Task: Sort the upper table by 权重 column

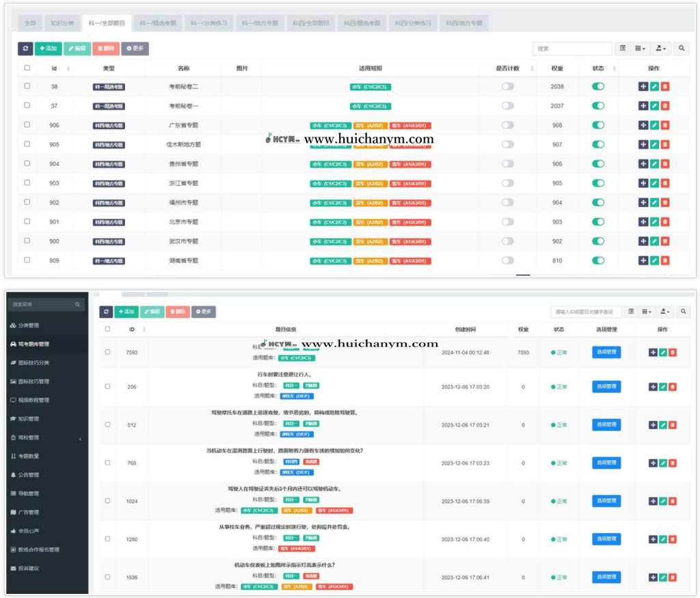Action: (x=557, y=68)
